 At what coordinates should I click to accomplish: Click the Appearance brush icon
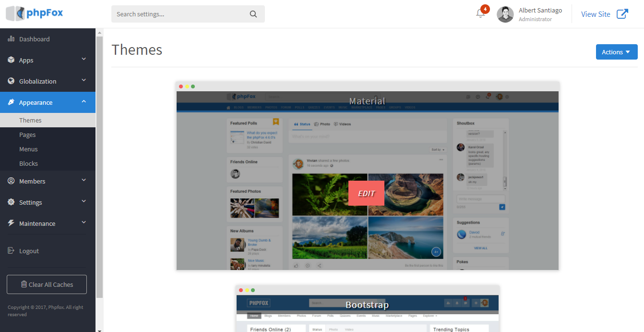(x=11, y=102)
